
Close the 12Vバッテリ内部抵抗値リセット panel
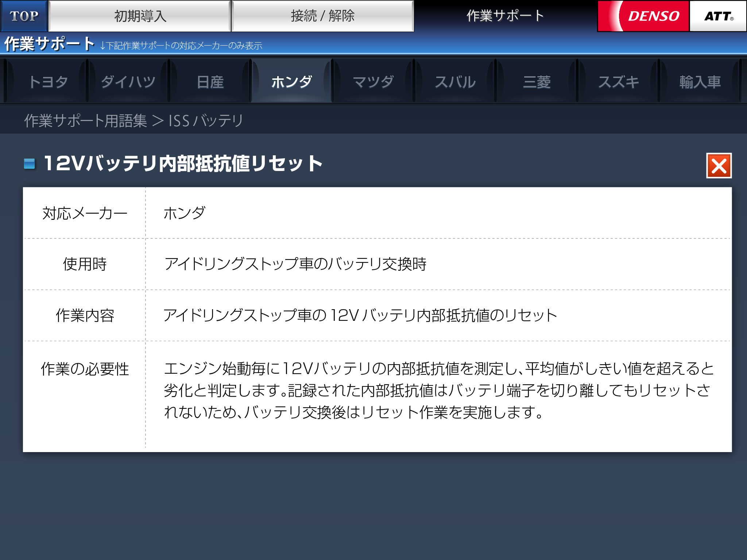(x=719, y=166)
